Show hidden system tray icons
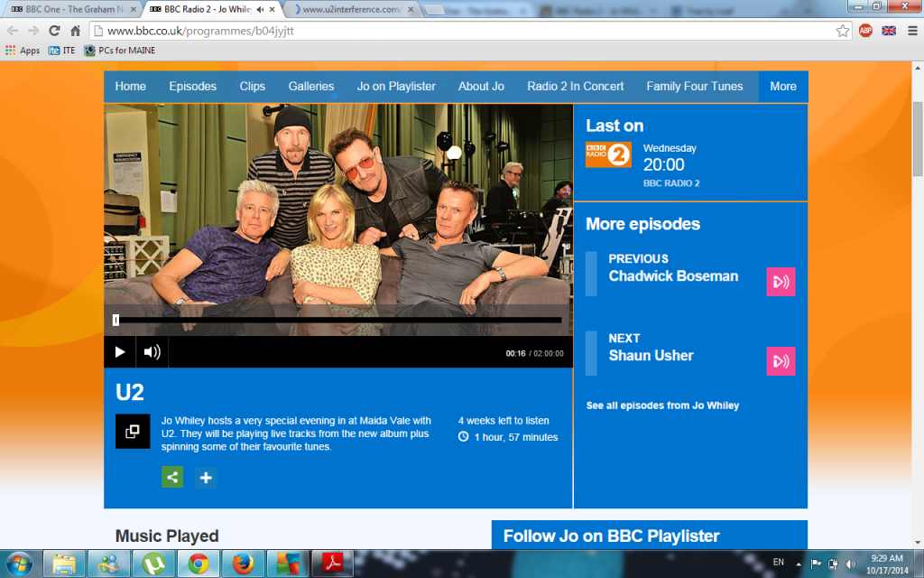Viewport: 924px width, 578px height. point(799,564)
